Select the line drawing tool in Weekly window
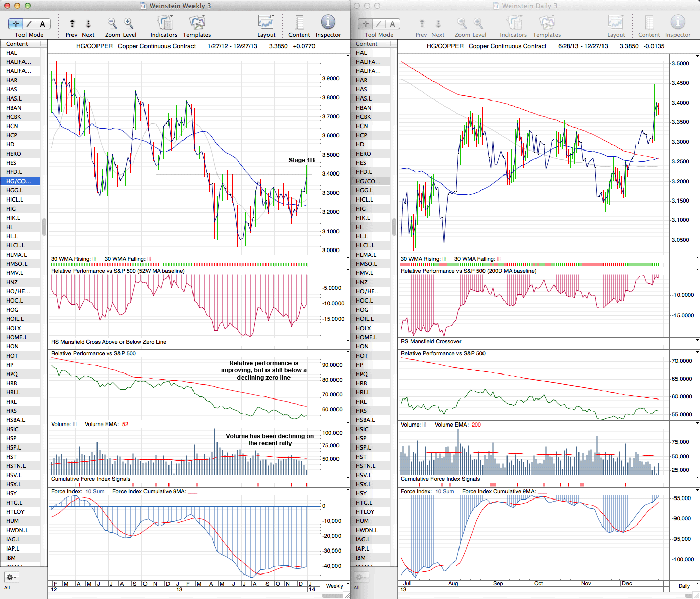Image resolution: width=700 pixels, height=599 pixels. pyautogui.click(x=29, y=23)
